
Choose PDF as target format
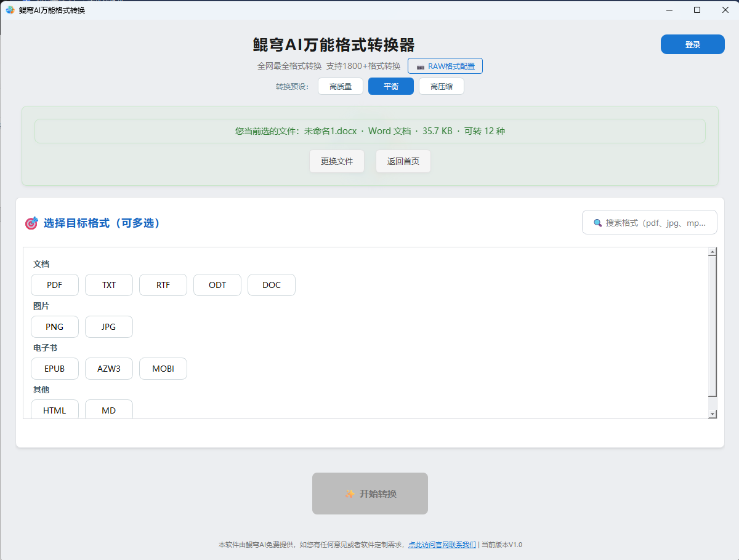(55, 285)
